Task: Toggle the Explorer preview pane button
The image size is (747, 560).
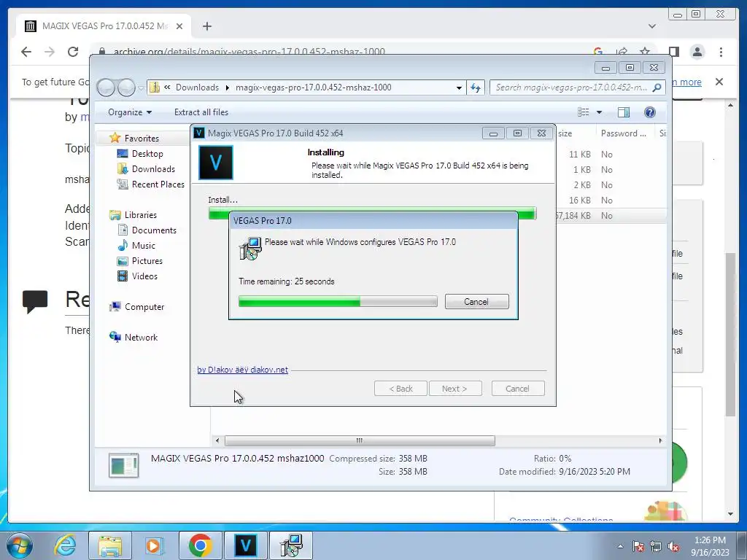Action: [x=624, y=112]
